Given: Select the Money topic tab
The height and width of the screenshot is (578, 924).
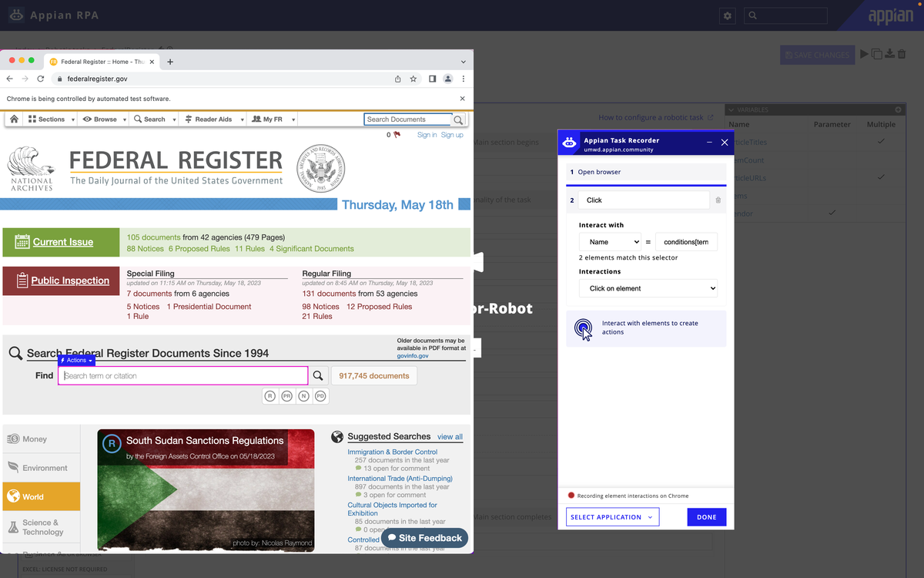Looking at the screenshot, I should click(x=42, y=439).
